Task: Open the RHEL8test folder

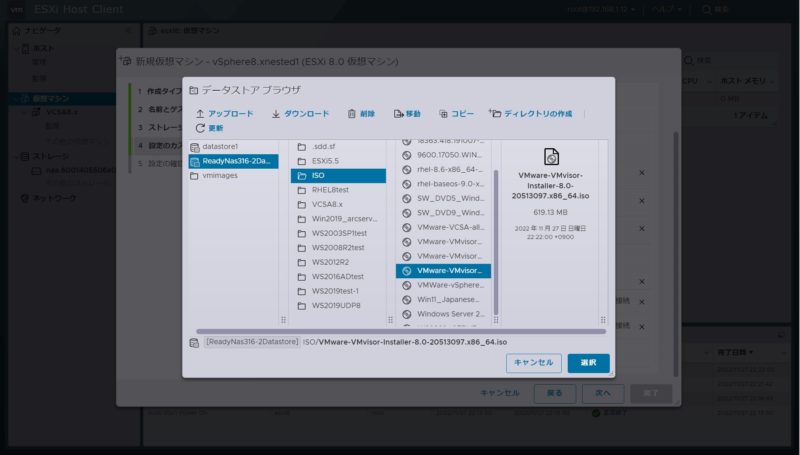Action: click(338, 190)
